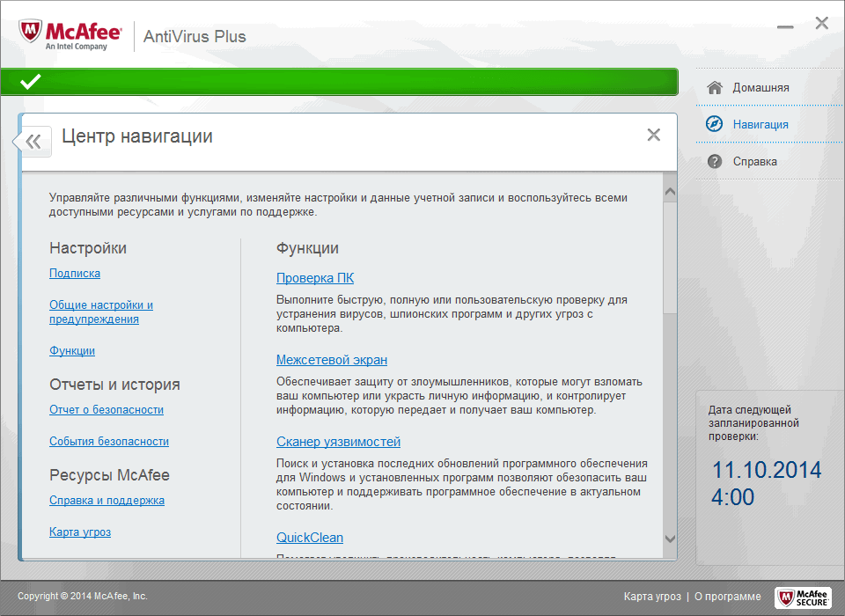The image size is (845, 616).
Task: Click the McAfee SECURE badge in footer
Action: point(802,596)
